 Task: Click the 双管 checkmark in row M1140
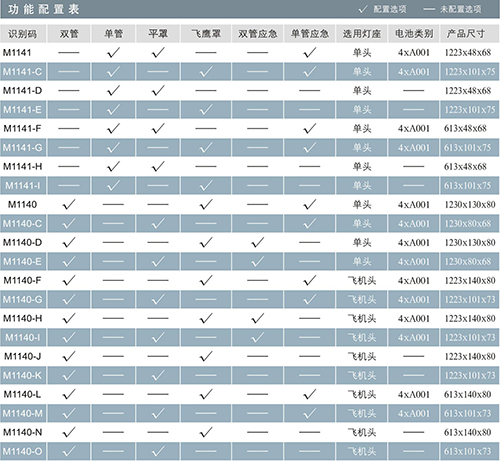(69, 204)
